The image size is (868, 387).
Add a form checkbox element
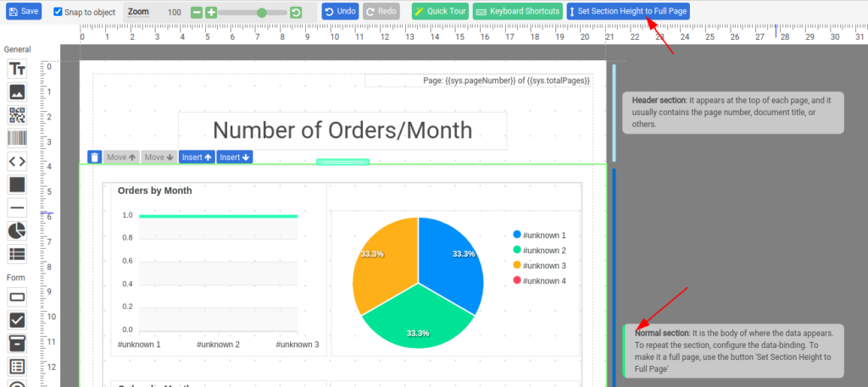pos(17,320)
